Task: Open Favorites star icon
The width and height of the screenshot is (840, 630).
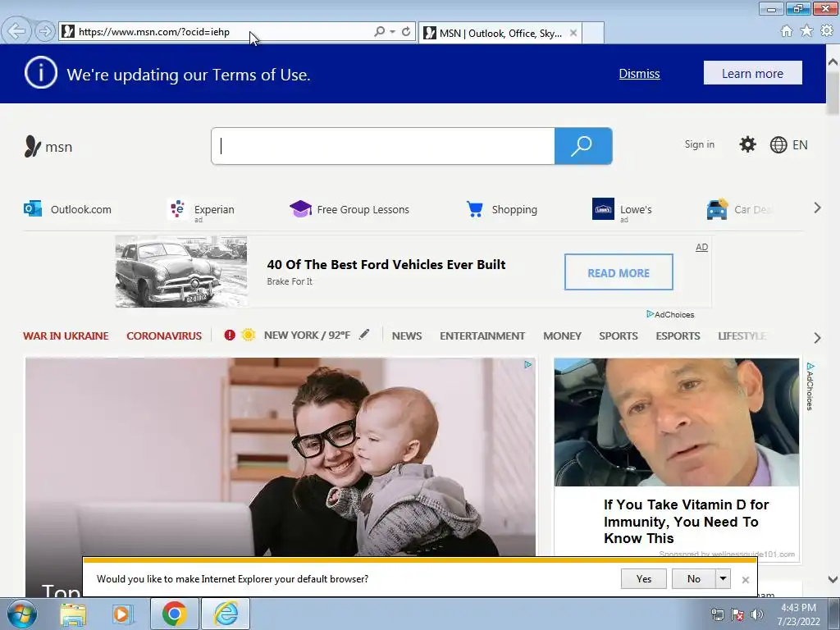Action: [806, 31]
